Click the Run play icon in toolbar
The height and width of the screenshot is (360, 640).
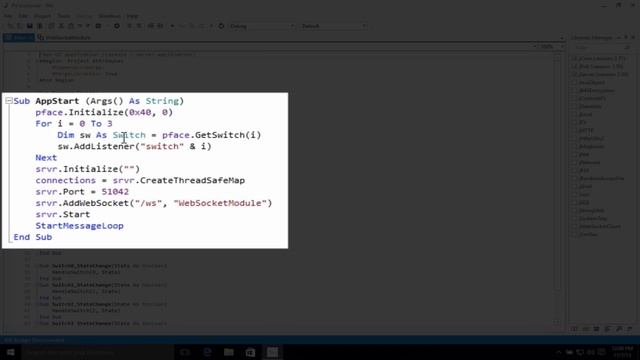(x=172, y=26)
